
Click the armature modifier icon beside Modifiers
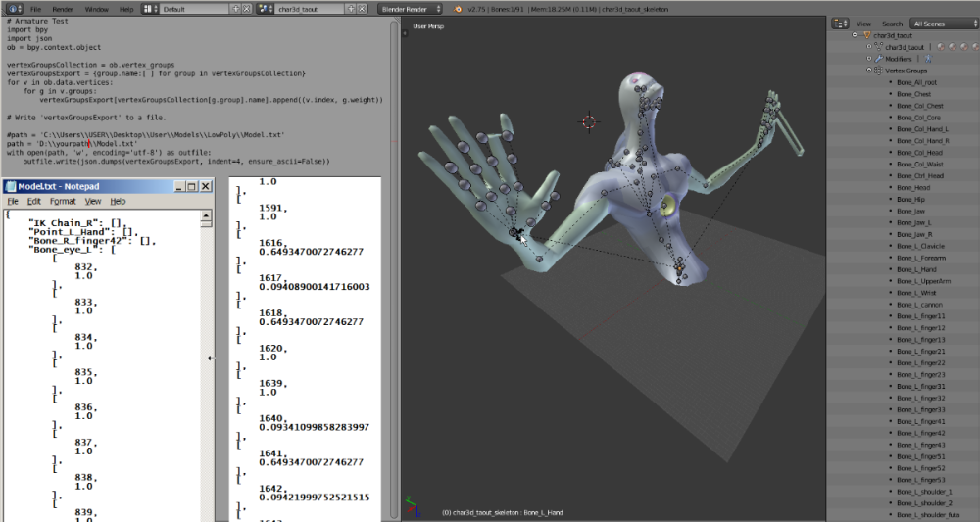(928, 59)
